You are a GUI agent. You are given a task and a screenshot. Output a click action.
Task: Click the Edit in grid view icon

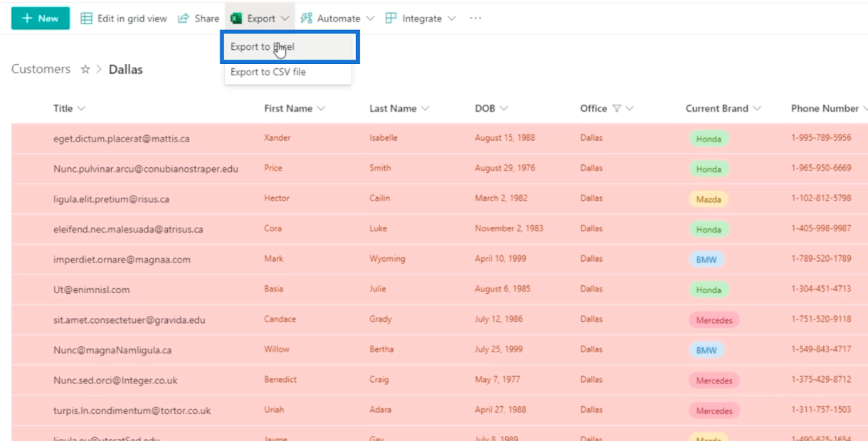point(87,18)
